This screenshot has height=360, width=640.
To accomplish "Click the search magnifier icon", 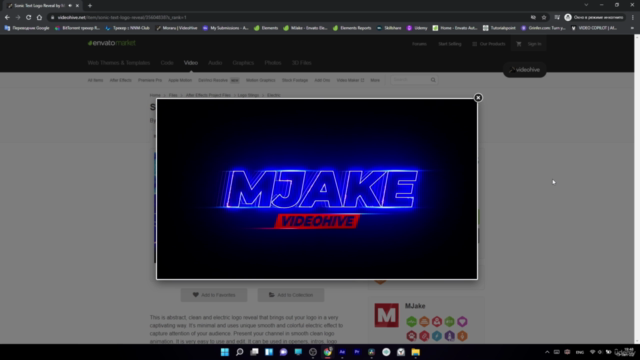I will [x=433, y=80].
